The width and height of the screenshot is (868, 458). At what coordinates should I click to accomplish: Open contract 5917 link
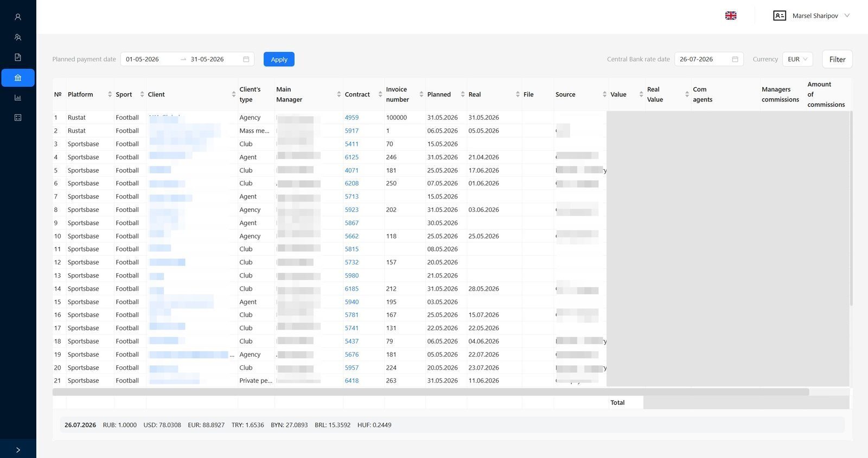(x=352, y=131)
